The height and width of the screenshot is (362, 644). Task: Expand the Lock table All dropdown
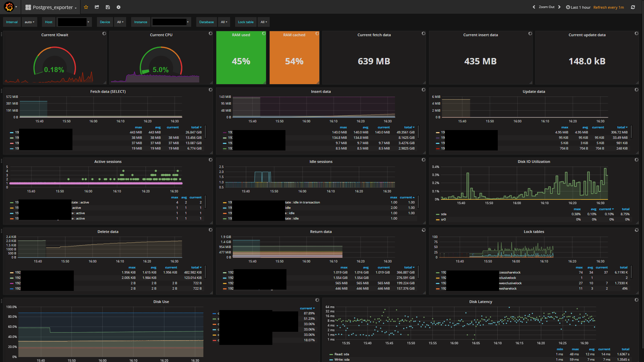[x=264, y=22]
